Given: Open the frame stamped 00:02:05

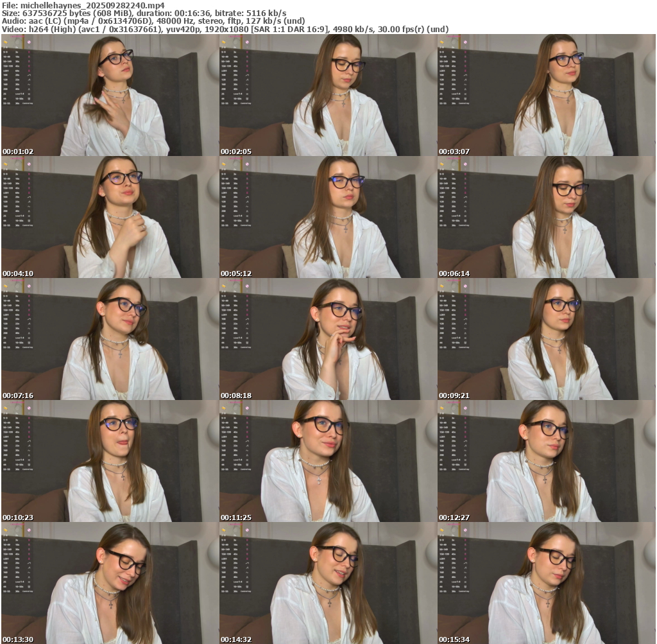Looking at the screenshot, I should 328,95.
